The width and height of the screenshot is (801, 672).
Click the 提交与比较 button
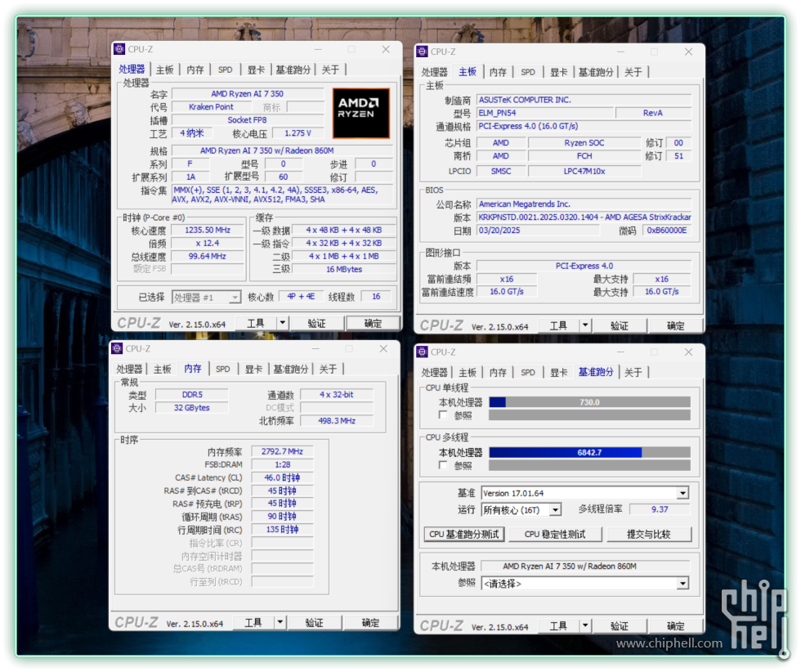click(648, 534)
